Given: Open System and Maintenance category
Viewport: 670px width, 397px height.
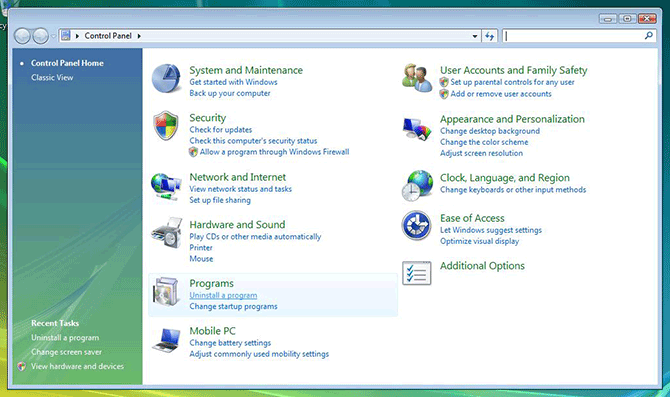Looking at the screenshot, I should (246, 70).
